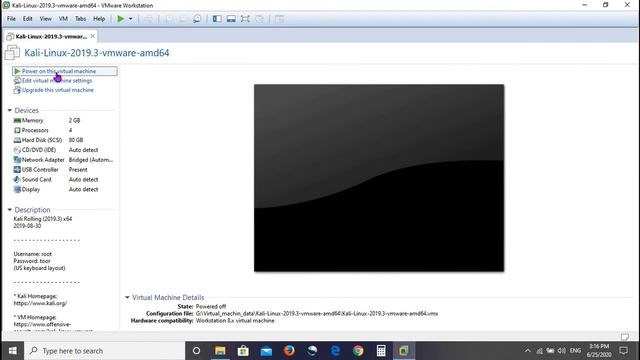The height and width of the screenshot is (360, 640).
Task: Open the volume control in system tray
Action: click(x=562, y=351)
